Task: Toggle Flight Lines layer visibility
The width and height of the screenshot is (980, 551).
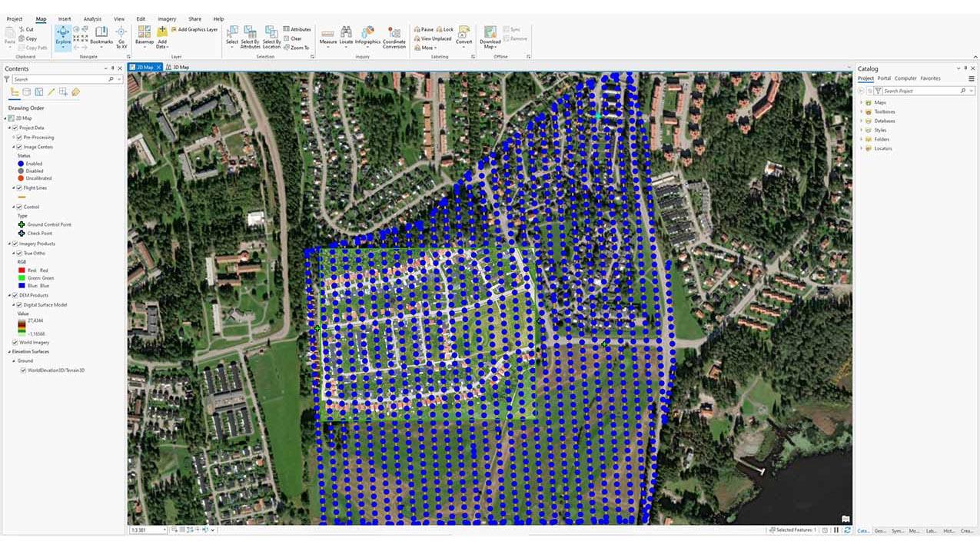Action: tap(19, 188)
